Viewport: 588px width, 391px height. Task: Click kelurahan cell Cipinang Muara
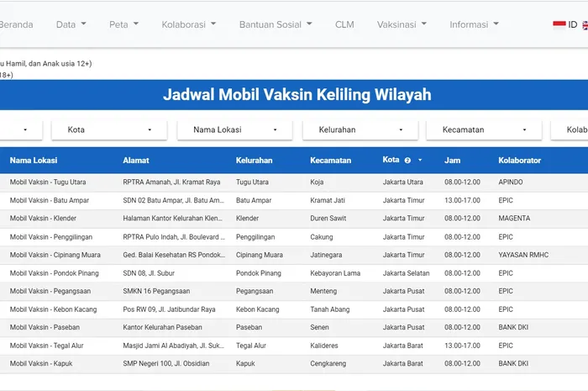(259, 255)
